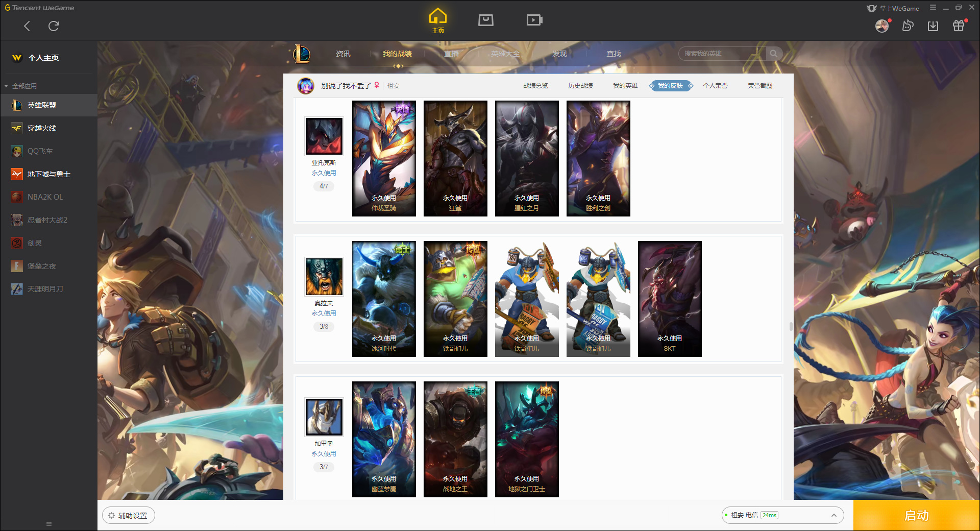Switch to 荣誉截图 sub-tab

pos(760,86)
